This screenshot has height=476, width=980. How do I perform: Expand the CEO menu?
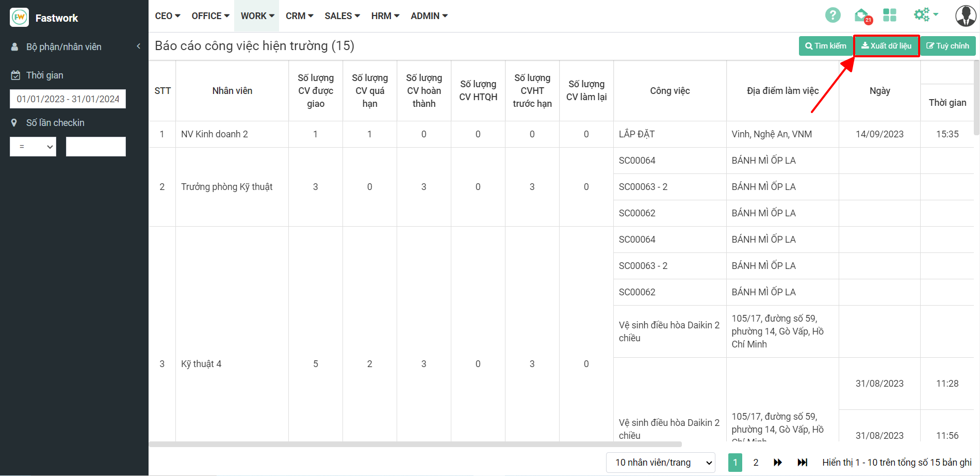(168, 16)
